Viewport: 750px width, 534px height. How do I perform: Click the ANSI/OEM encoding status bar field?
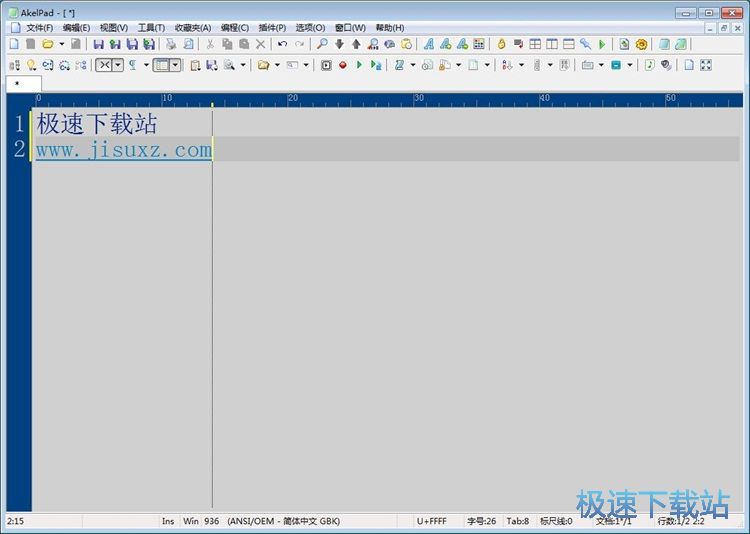point(283,521)
